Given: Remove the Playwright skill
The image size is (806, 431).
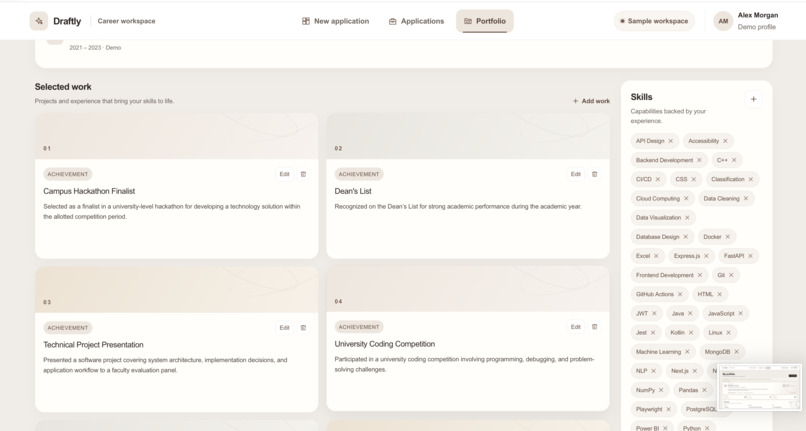Looking at the screenshot, I should [x=668, y=409].
